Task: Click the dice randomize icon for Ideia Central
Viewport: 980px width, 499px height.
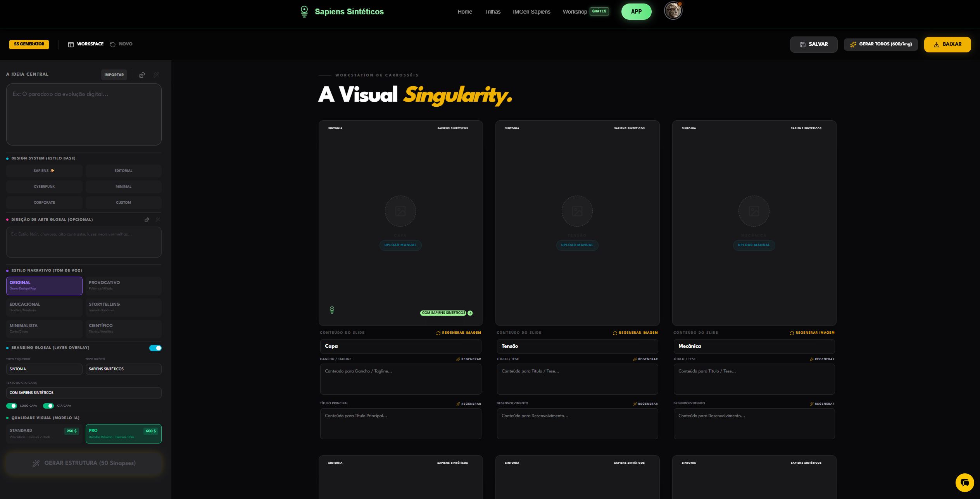Action: 142,75
